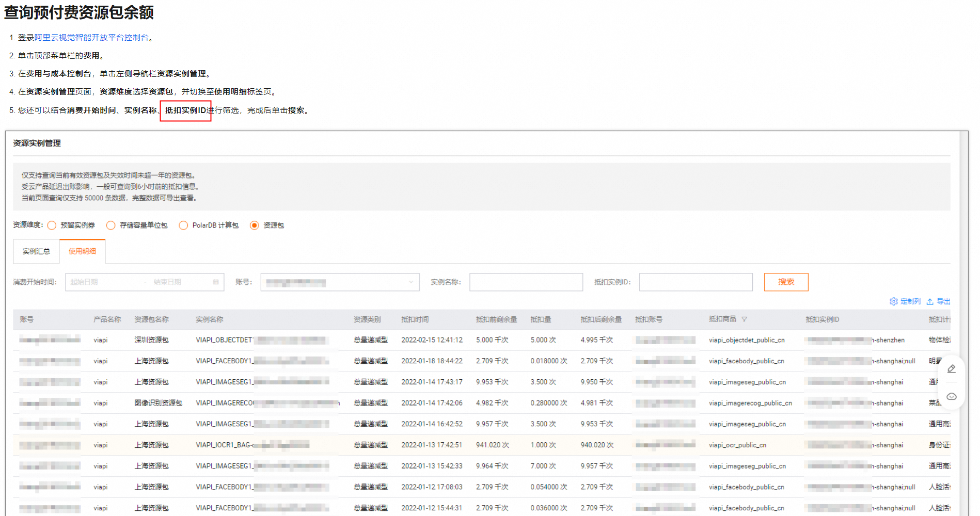Screen dimensions: 980x516
Task: Switch to the 使用明细 tab
Action: 82,251
